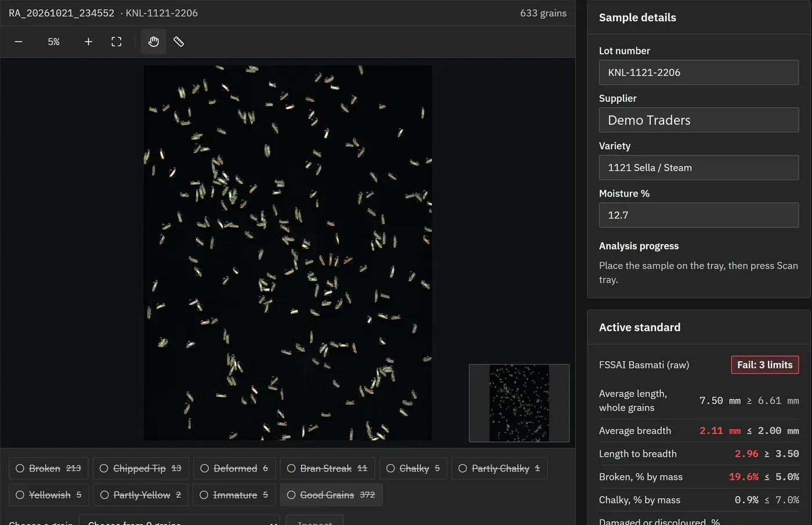Screen dimensions: 812x525
Task: Click the 5% zoom level readout
Action: [x=54, y=42]
